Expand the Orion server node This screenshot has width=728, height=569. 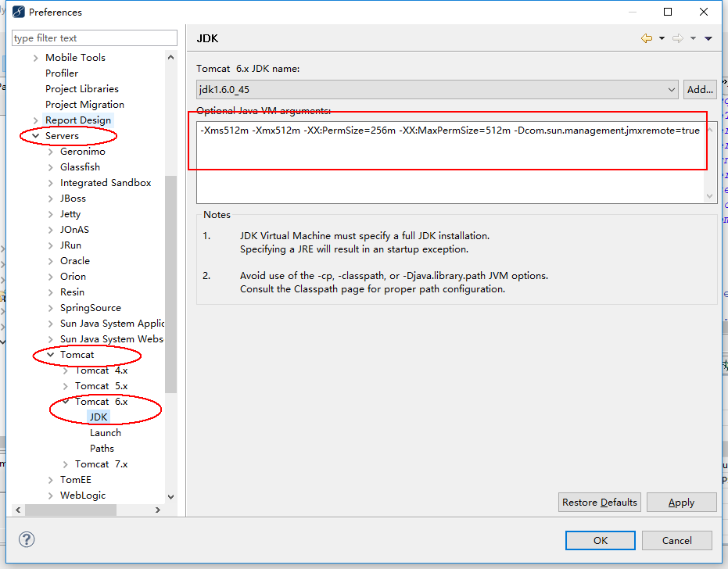coord(51,277)
